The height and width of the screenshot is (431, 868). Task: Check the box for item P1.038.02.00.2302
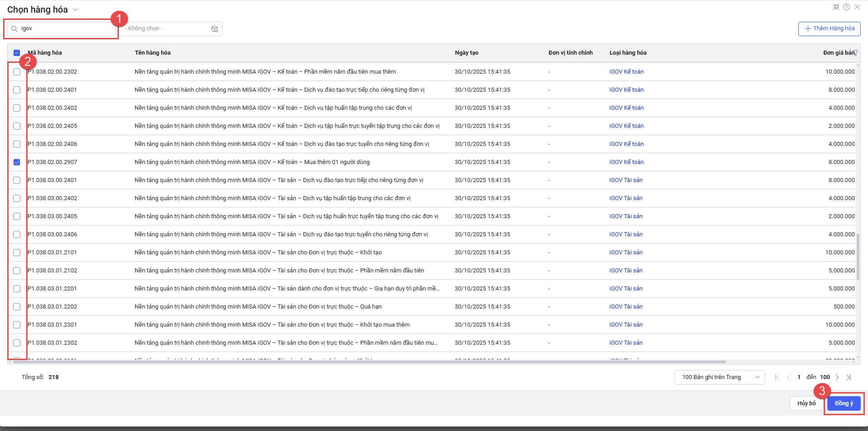coord(17,72)
